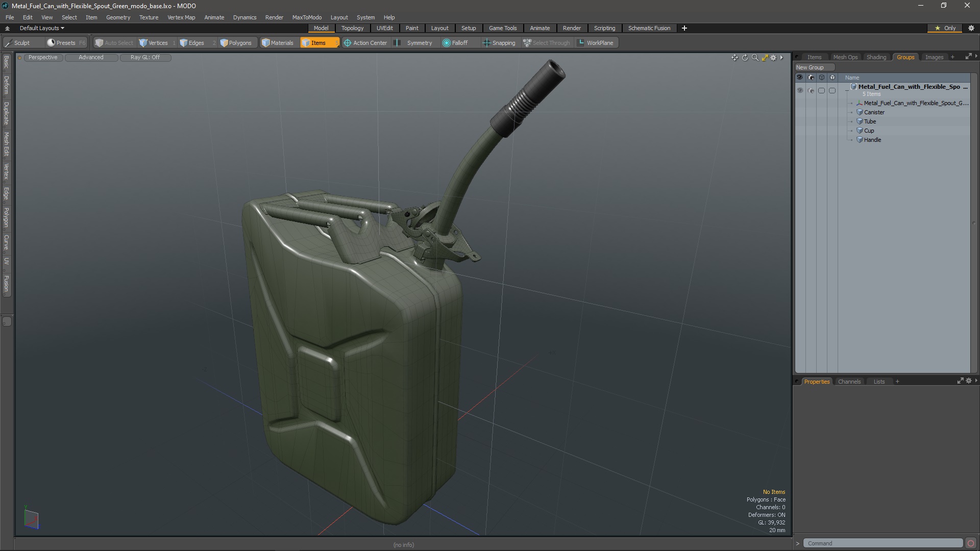This screenshot has width=980, height=551.
Task: Activate Items selection mode
Action: click(x=319, y=43)
